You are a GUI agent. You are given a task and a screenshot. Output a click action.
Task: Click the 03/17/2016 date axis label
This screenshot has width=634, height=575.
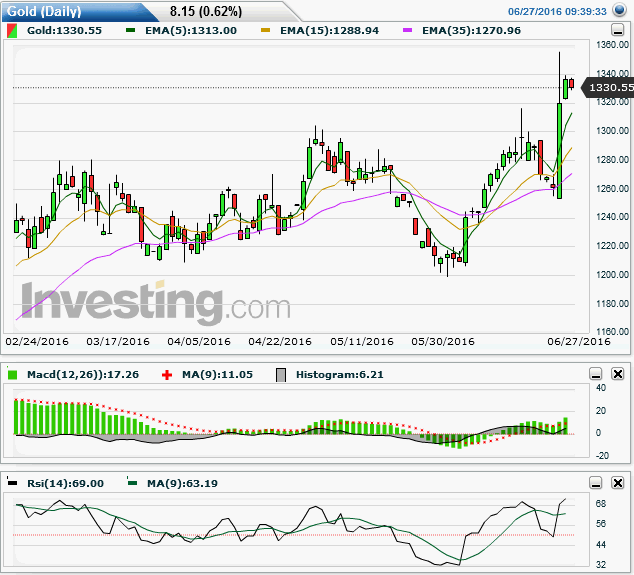118,342
